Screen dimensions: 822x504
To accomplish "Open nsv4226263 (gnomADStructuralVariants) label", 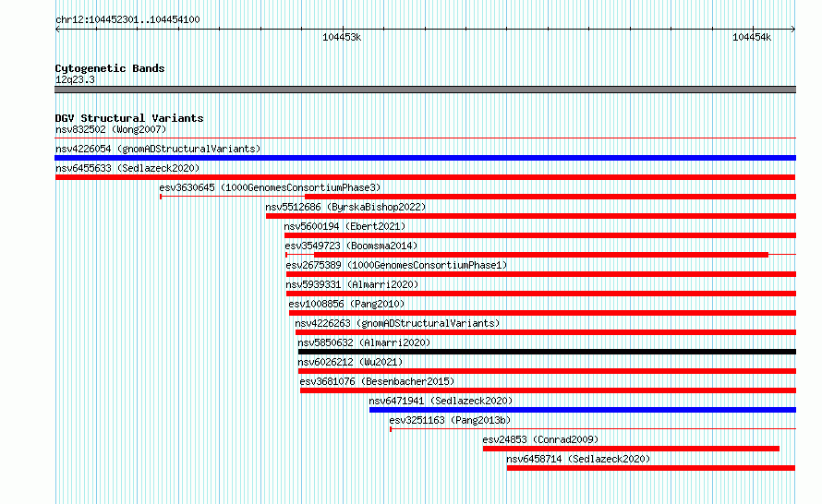I will pyautogui.click(x=397, y=323).
